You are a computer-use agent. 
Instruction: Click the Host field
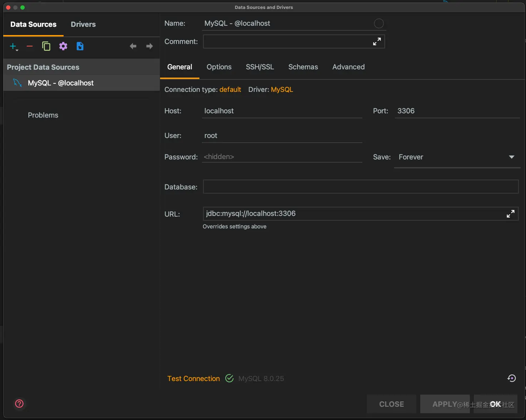282,111
